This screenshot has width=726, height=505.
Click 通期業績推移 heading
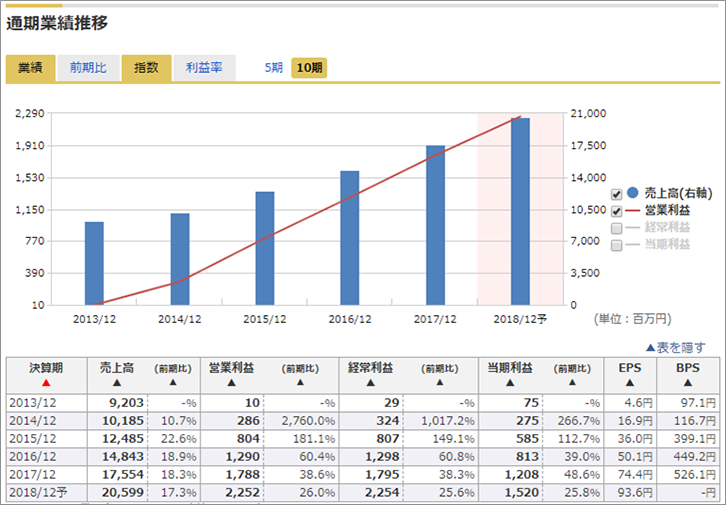(57, 23)
